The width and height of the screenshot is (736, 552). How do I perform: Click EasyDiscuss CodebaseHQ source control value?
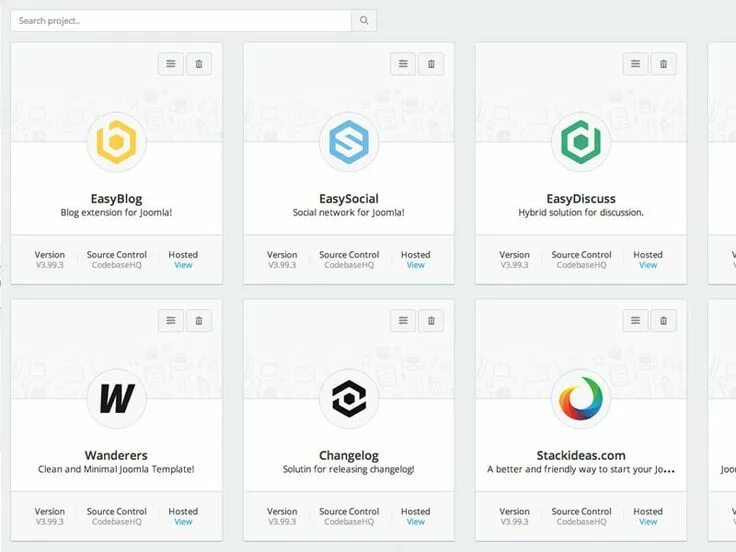click(582, 265)
